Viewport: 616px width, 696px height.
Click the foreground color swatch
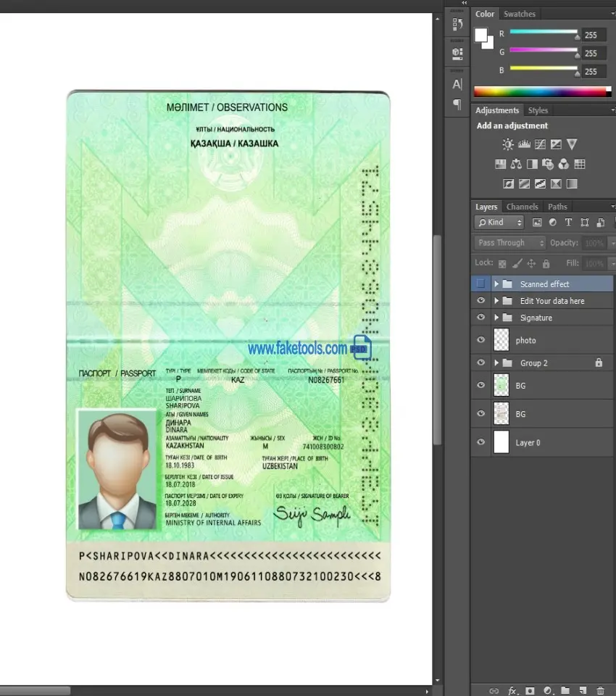(481, 35)
